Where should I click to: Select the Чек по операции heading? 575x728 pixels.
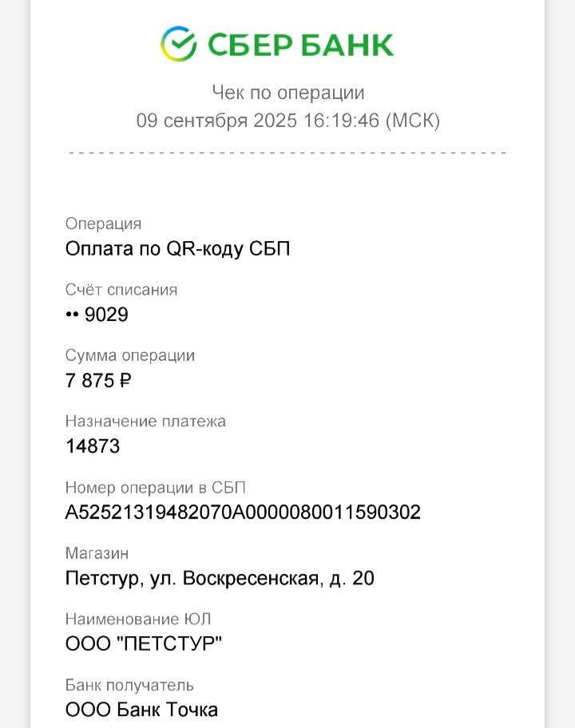click(288, 93)
